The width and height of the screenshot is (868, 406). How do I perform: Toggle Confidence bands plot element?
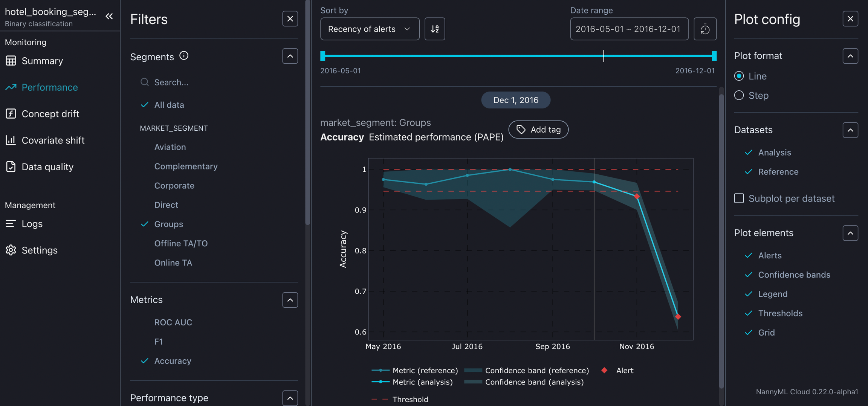[x=794, y=275]
